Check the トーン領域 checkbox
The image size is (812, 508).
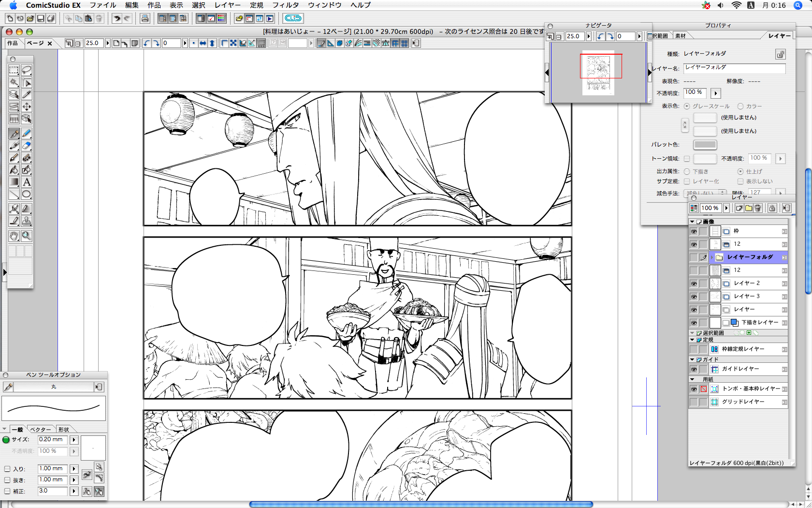pos(687,159)
